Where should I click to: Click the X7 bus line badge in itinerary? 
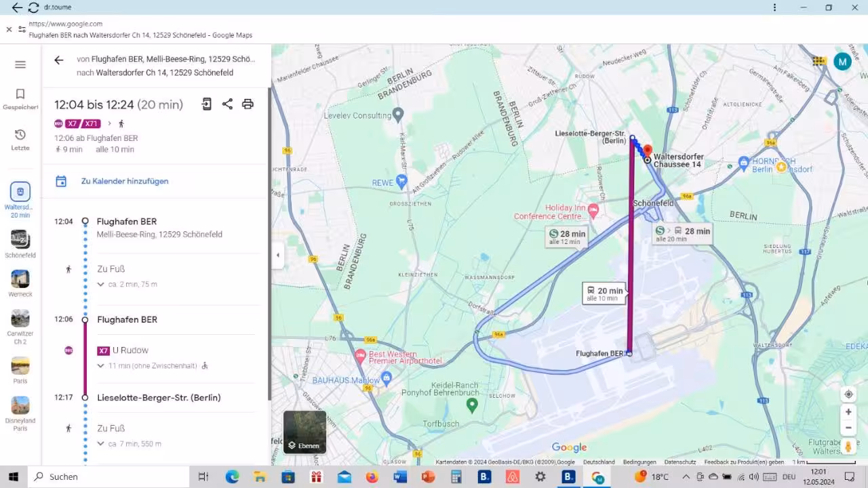point(103,350)
